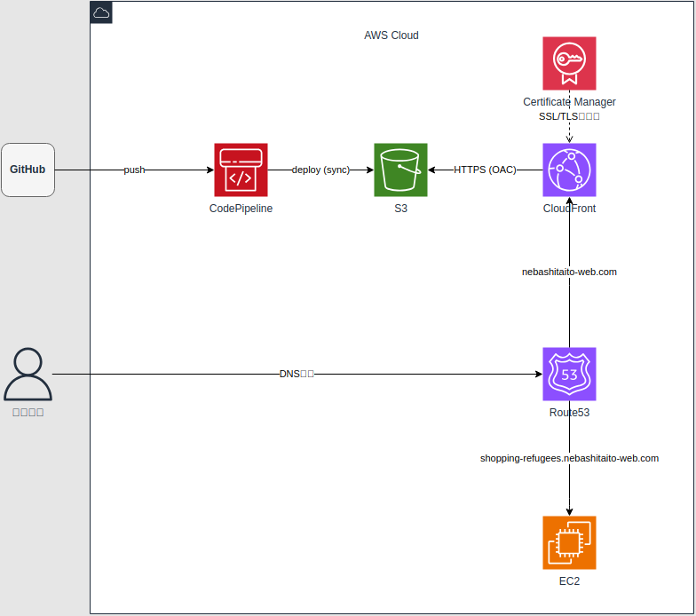Click the shopping-refugees.nebashitaito-web.com label
696x616 pixels.
(569, 458)
